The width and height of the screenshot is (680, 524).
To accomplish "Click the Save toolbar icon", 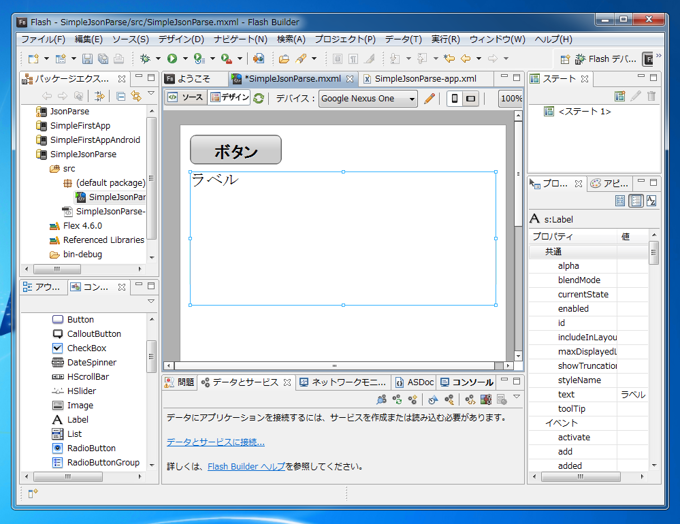I will 88,59.
